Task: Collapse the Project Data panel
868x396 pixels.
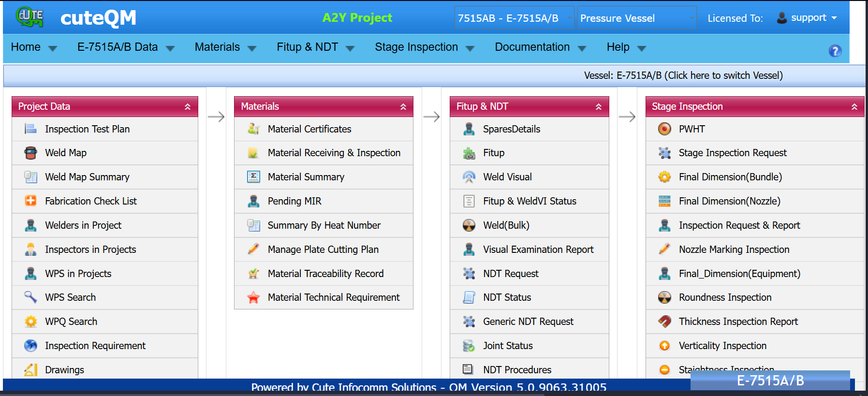Action: point(188,107)
